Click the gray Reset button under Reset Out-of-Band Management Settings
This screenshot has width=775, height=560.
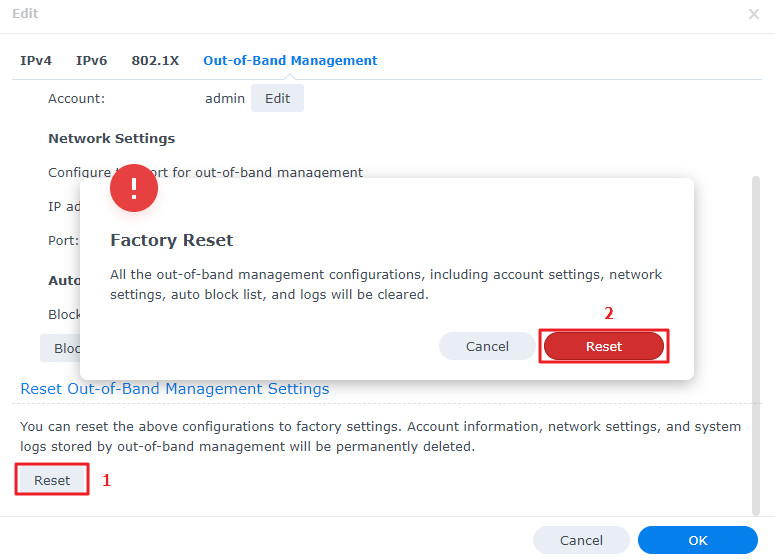point(52,480)
